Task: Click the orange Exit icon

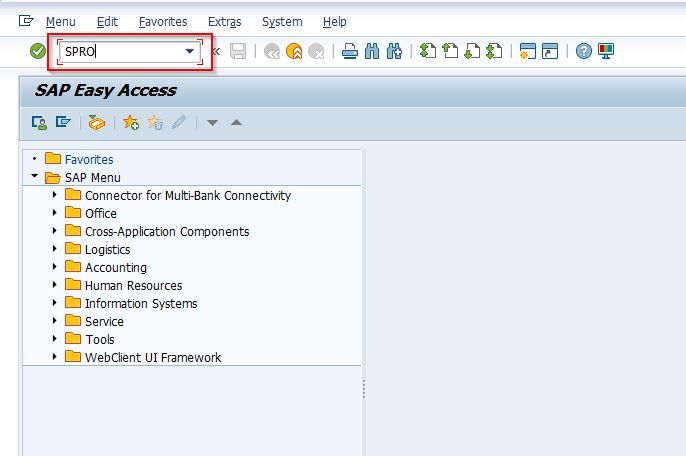Action: click(294, 52)
